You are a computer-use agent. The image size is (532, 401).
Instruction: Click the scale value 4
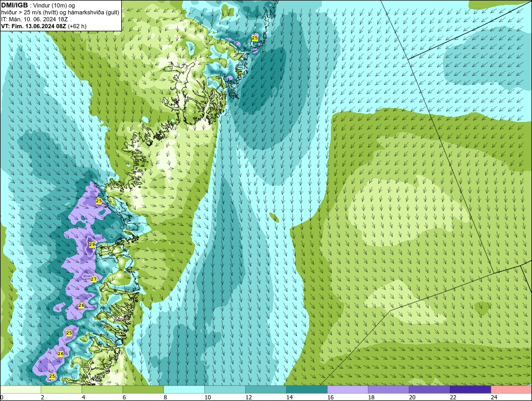84,397
